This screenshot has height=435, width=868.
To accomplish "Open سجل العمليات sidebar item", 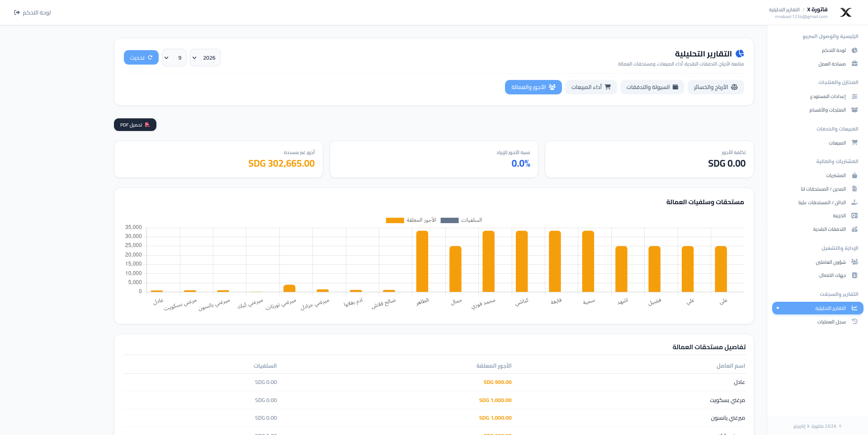I will (x=817, y=322).
